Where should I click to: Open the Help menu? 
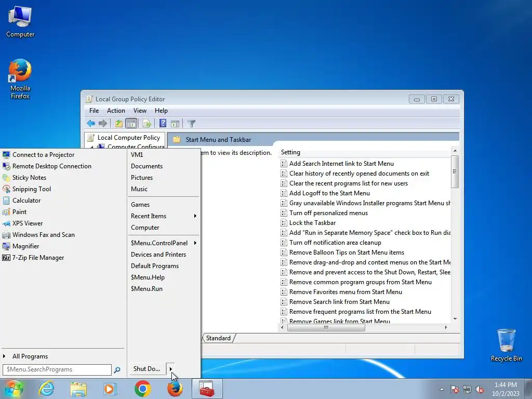pos(161,111)
